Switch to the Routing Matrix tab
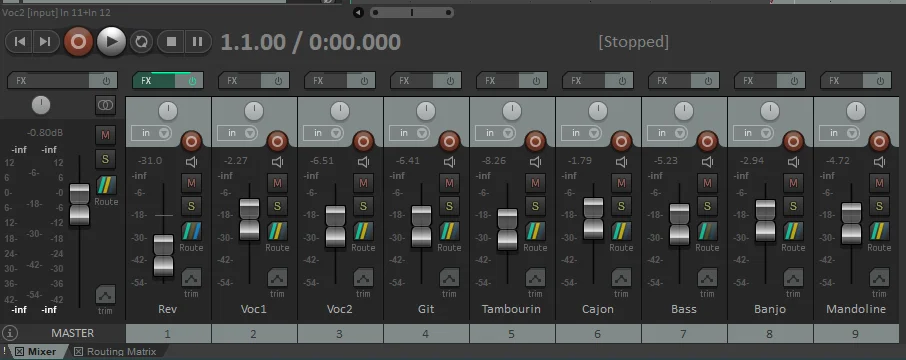The image size is (906, 360). coord(121,351)
